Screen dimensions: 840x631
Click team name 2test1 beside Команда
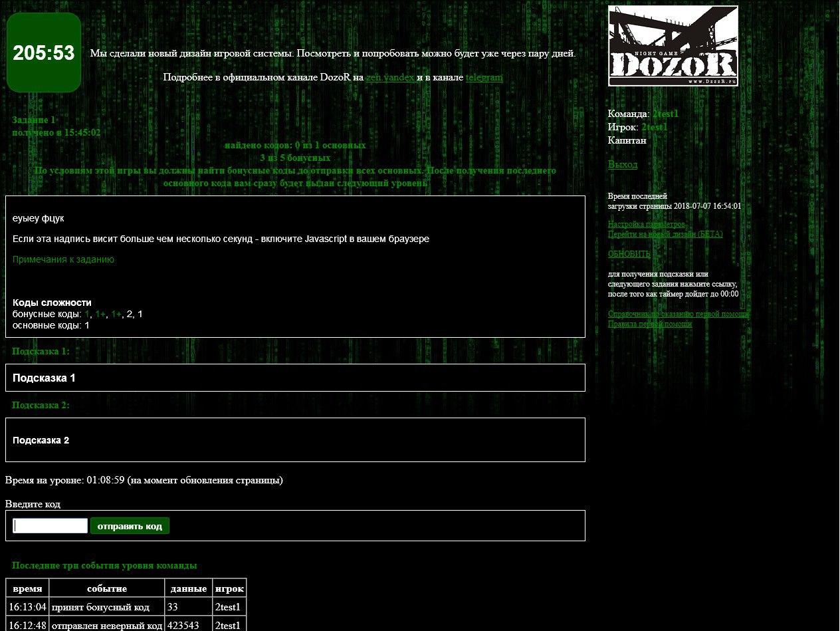[665, 114]
